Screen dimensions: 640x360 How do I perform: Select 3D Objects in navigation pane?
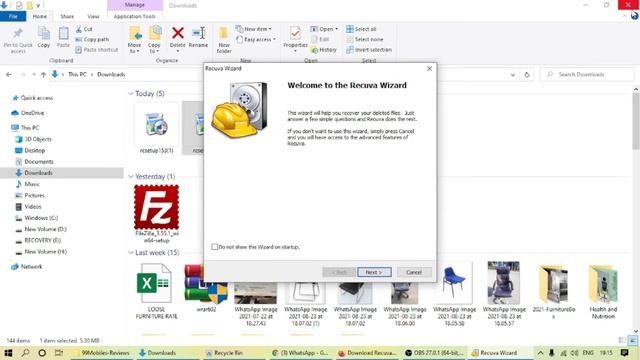(38, 139)
